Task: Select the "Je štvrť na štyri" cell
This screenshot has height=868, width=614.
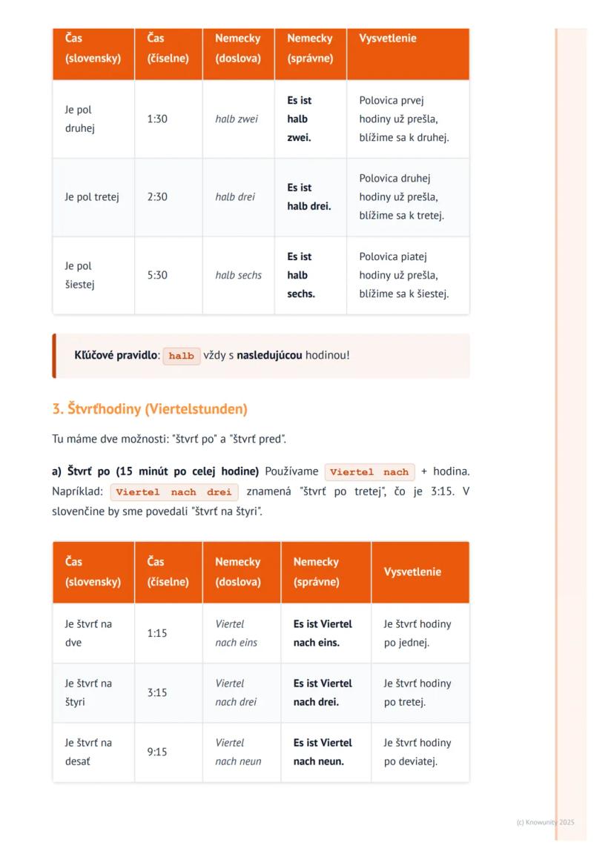Action: point(88,692)
